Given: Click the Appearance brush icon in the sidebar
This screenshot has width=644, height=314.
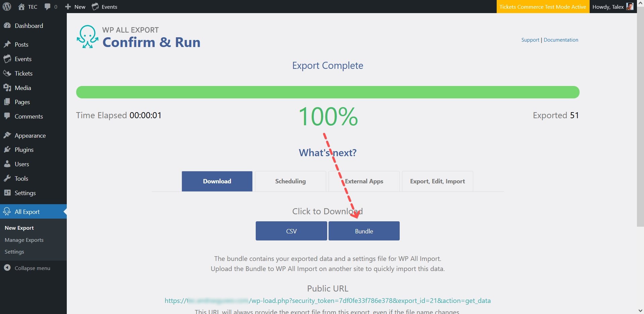Looking at the screenshot, I should click(x=8, y=135).
